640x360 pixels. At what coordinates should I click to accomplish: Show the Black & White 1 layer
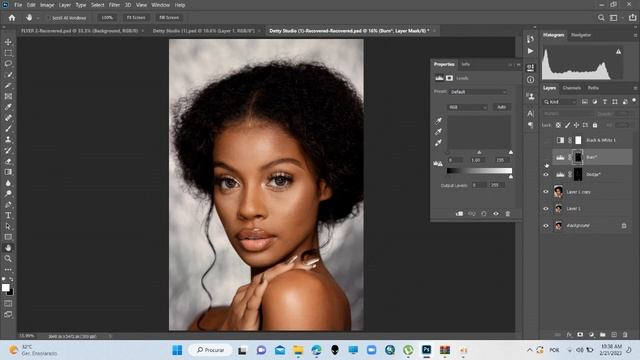546,140
